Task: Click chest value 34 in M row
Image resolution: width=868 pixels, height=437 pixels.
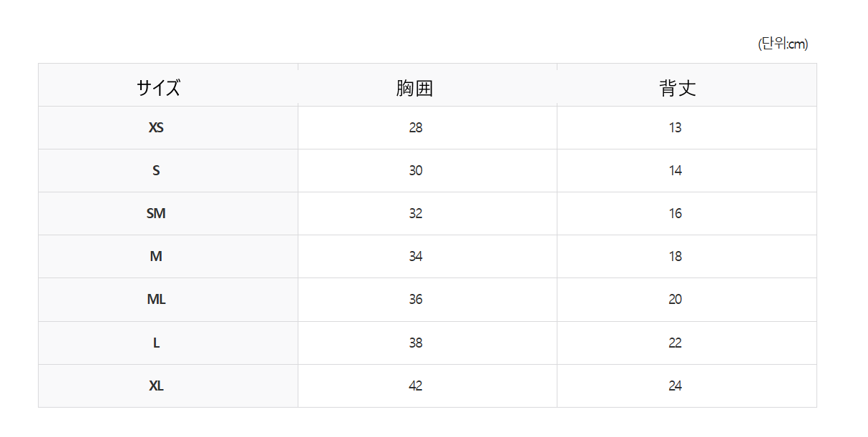Action: [x=416, y=256]
